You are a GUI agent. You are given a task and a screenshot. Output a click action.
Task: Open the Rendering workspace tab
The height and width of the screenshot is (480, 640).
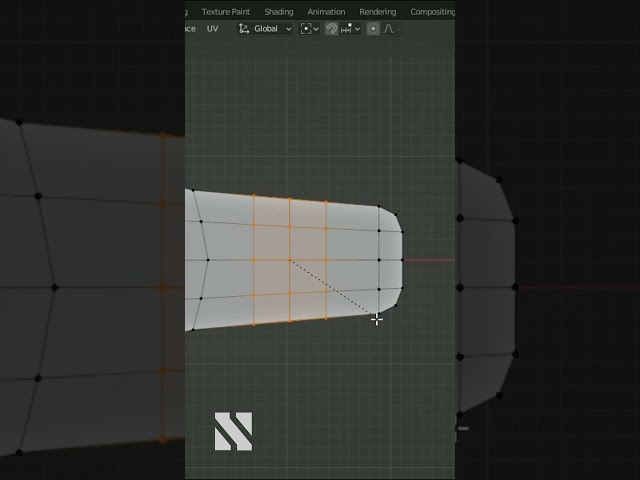coord(378,12)
